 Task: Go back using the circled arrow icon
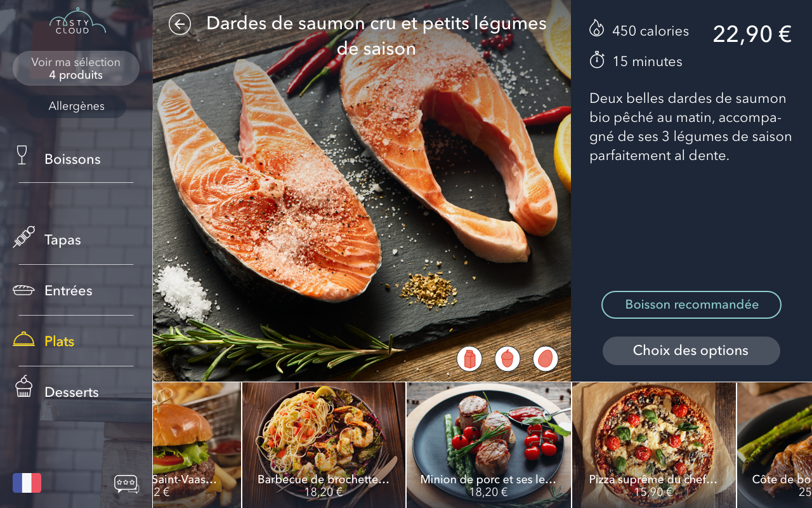click(x=180, y=24)
